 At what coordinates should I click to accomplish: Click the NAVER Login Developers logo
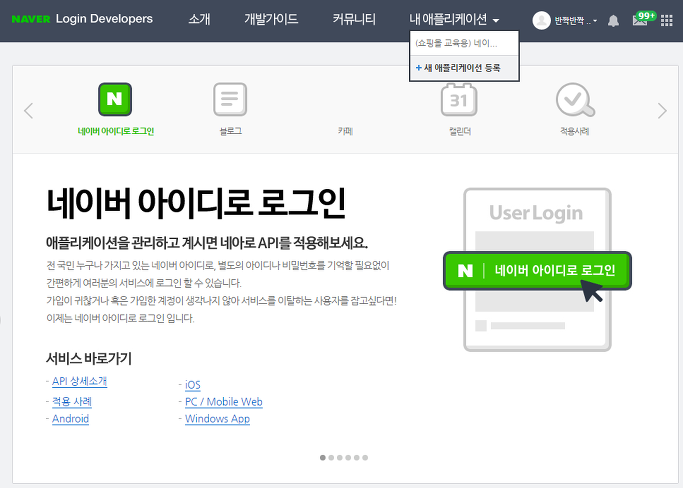[x=82, y=19]
